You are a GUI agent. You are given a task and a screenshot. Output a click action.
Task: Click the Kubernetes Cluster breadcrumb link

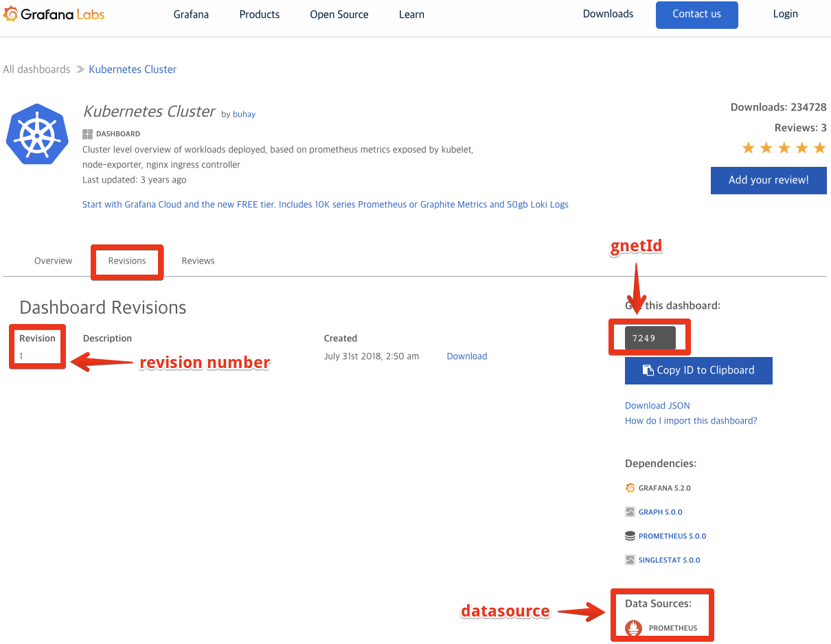pyautogui.click(x=133, y=69)
